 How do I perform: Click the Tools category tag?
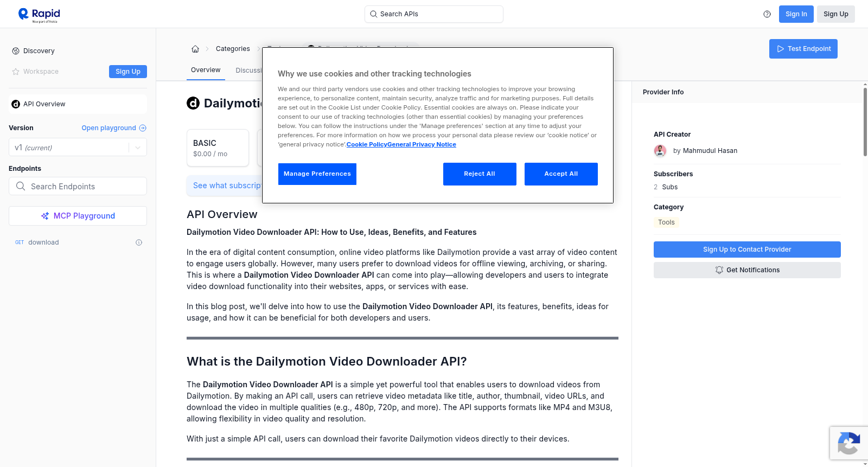[x=666, y=222]
